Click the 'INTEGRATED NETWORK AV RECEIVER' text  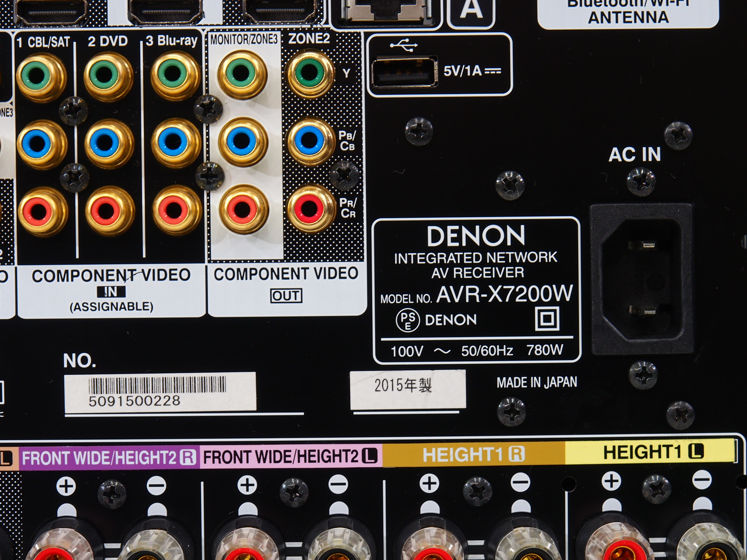click(x=476, y=265)
